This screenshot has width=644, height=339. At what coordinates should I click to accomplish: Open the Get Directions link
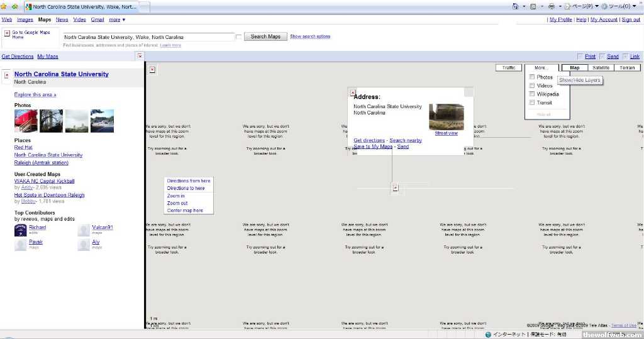pos(18,57)
